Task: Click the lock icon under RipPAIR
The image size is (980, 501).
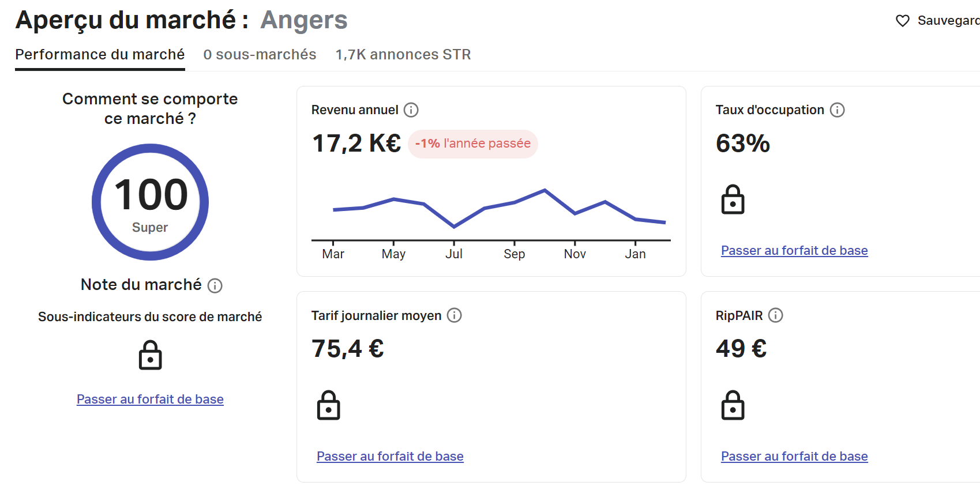Action: (x=733, y=405)
